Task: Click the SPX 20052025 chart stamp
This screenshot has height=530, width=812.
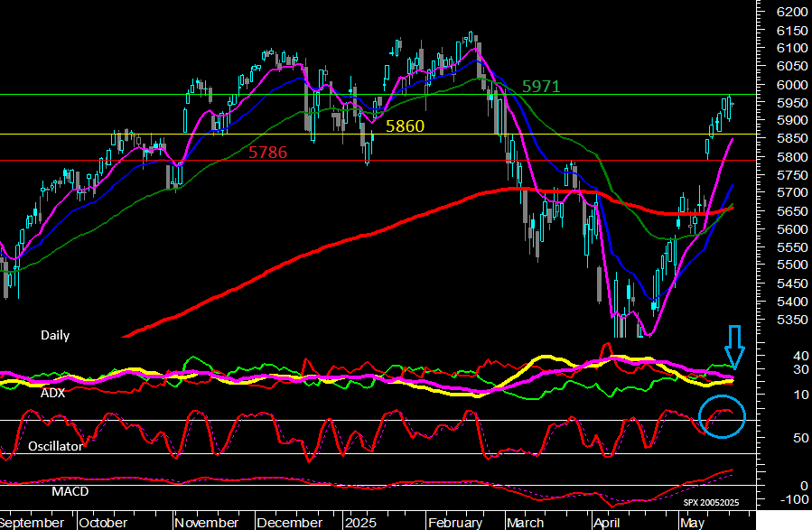Action: (711, 503)
